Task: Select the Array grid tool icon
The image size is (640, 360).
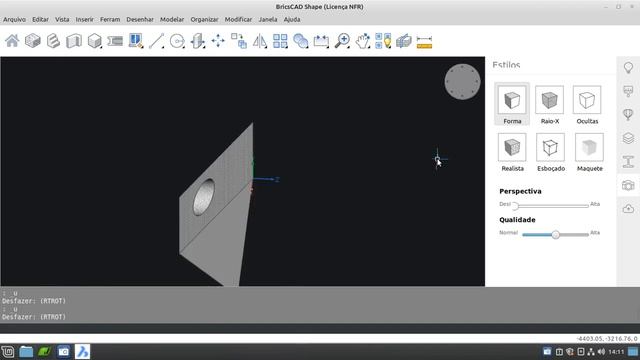Action: [280, 41]
